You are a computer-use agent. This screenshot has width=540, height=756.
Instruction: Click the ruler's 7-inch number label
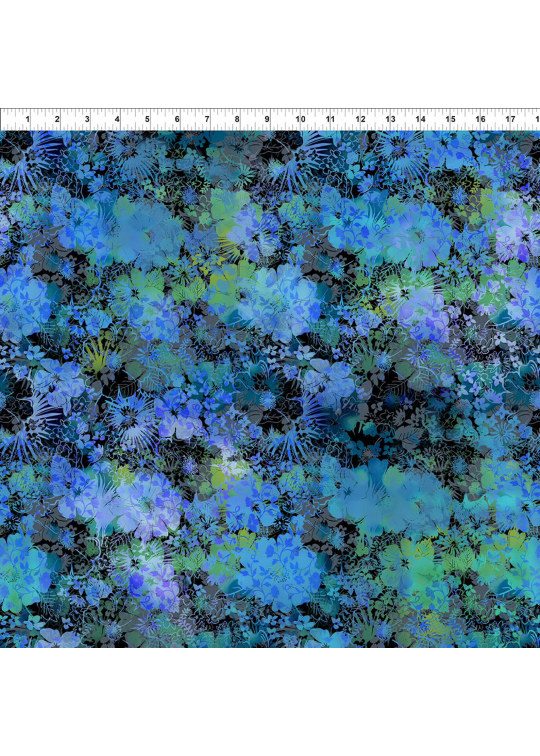point(207,119)
